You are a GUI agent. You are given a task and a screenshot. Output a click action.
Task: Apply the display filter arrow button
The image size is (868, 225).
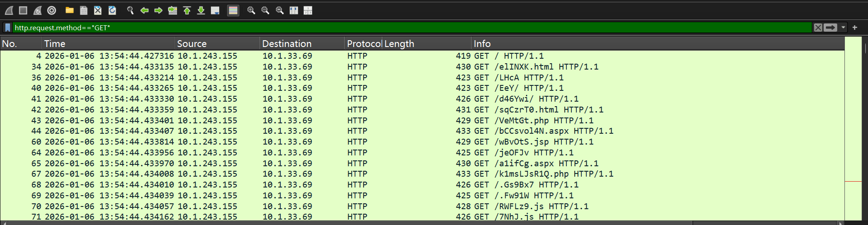(830, 28)
